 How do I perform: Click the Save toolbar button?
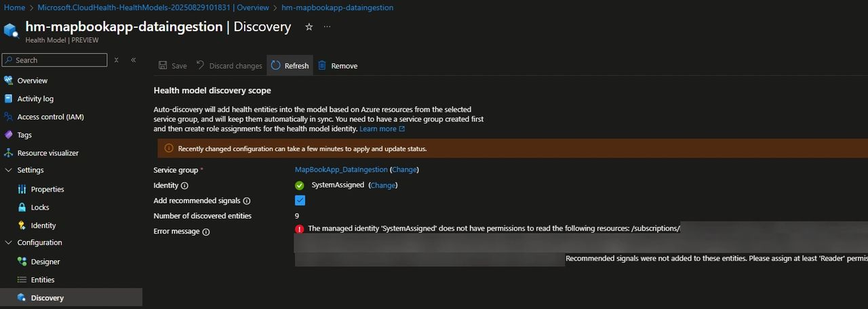click(172, 66)
